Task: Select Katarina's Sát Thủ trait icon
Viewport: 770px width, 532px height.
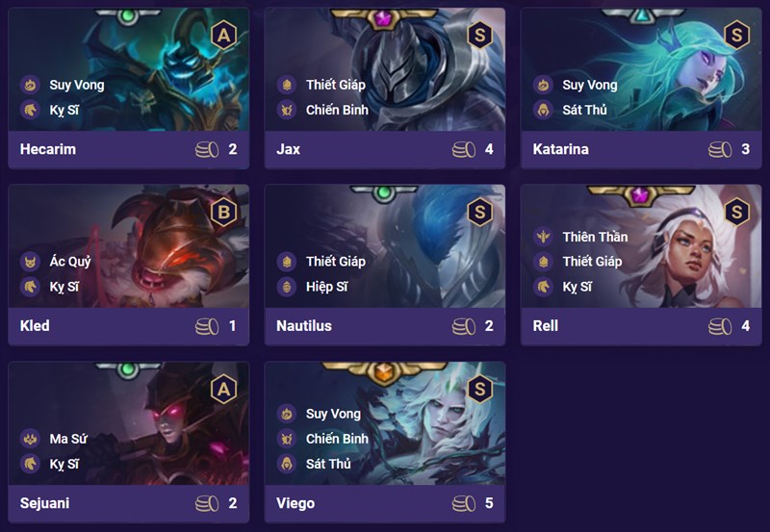Action: point(543,110)
